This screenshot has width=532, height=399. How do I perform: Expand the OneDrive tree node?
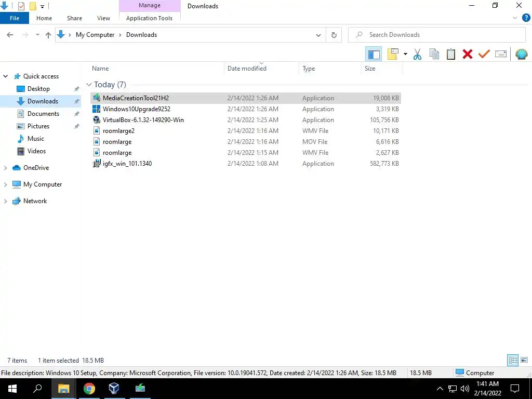[x=5, y=168]
